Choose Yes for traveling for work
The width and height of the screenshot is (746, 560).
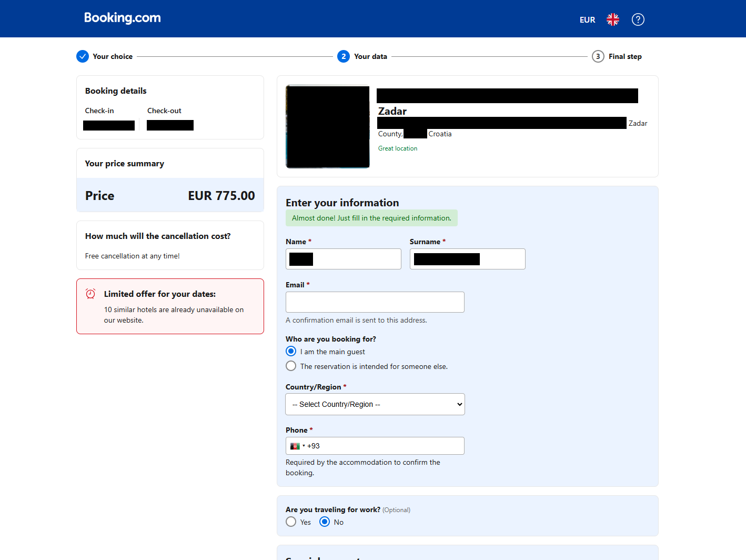291,522
